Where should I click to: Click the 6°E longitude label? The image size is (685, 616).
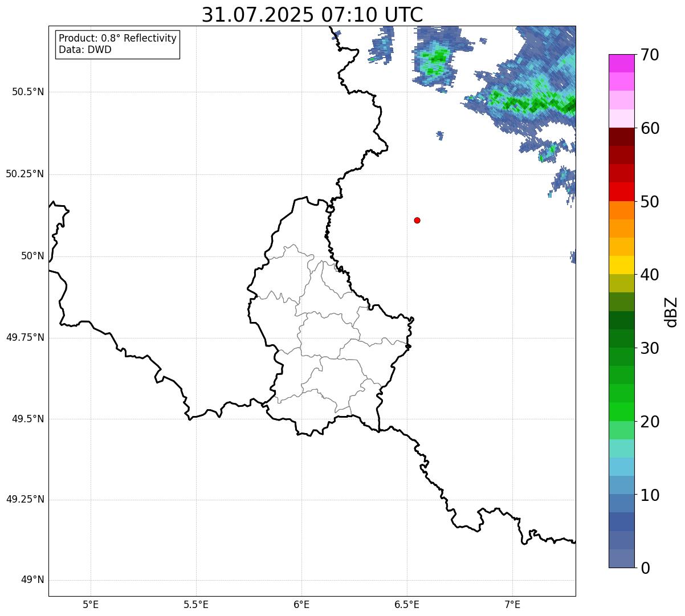pos(301,605)
